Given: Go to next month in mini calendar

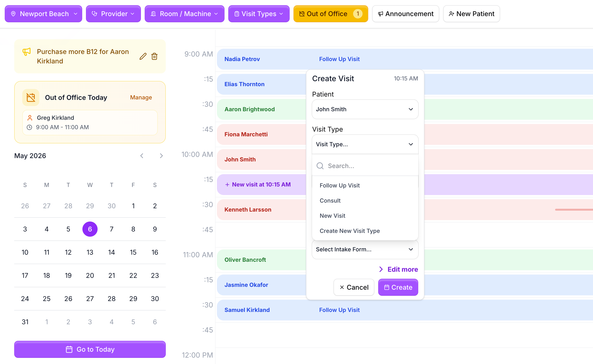Looking at the screenshot, I should 161,156.
